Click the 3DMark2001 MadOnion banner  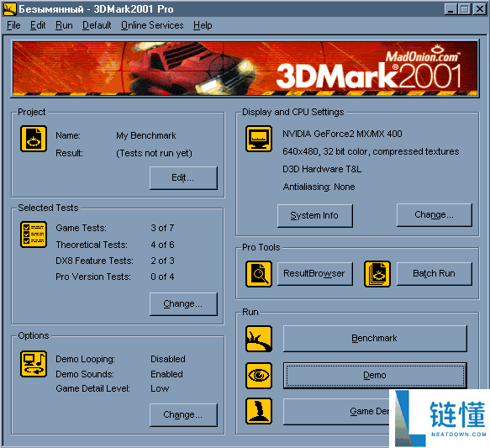click(245, 68)
